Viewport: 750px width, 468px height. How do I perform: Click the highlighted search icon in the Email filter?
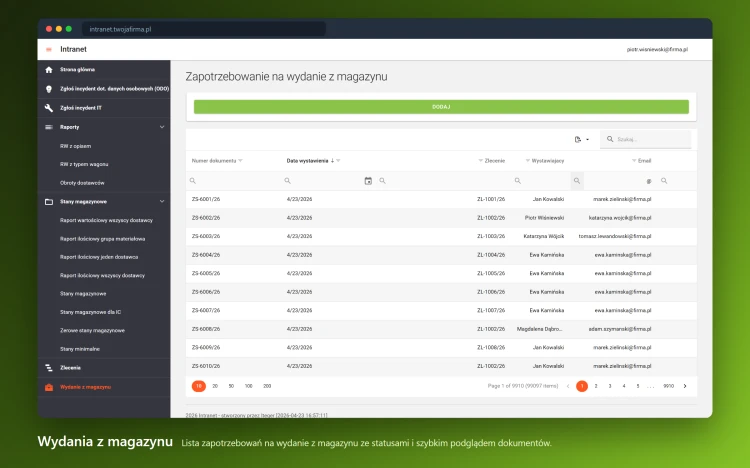(x=577, y=181)
